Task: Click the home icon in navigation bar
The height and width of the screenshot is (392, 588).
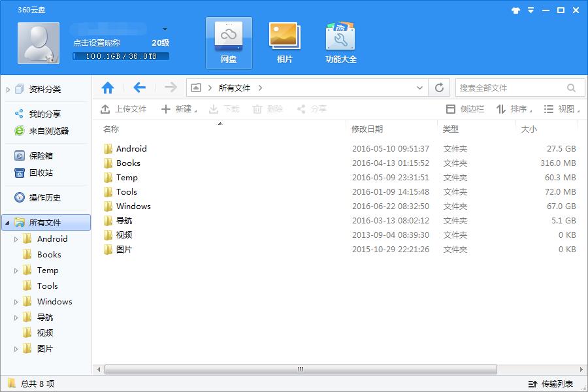Action: tap(108, 88)
